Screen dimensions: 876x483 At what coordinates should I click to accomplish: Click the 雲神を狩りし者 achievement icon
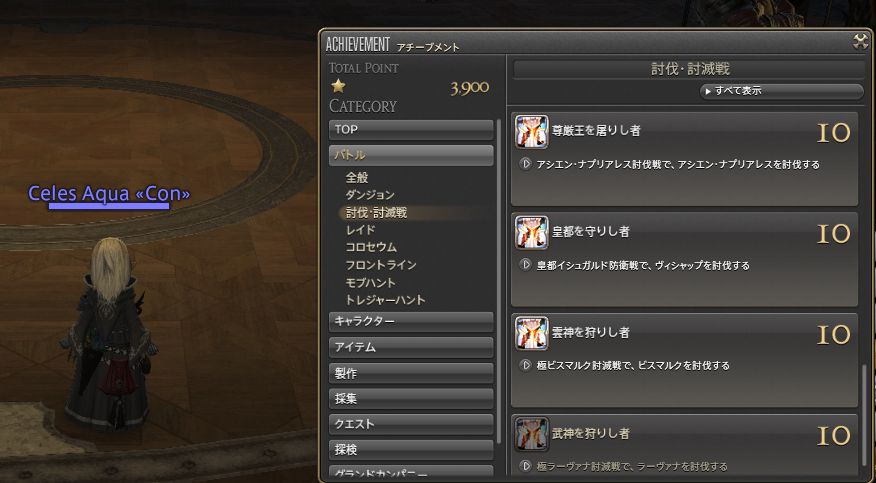pyautogui.click(x=531, y=333)
